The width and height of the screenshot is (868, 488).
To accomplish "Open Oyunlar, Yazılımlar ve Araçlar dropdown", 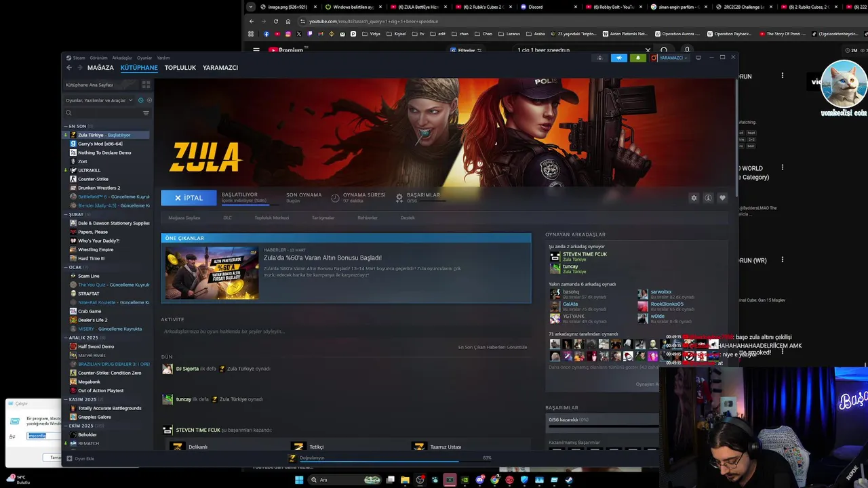I will point(99,100).
